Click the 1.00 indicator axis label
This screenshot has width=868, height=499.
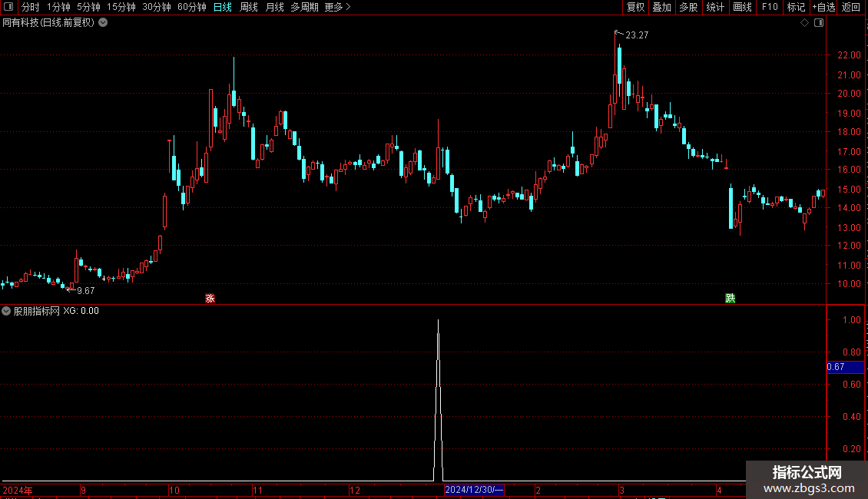[851, 320]
